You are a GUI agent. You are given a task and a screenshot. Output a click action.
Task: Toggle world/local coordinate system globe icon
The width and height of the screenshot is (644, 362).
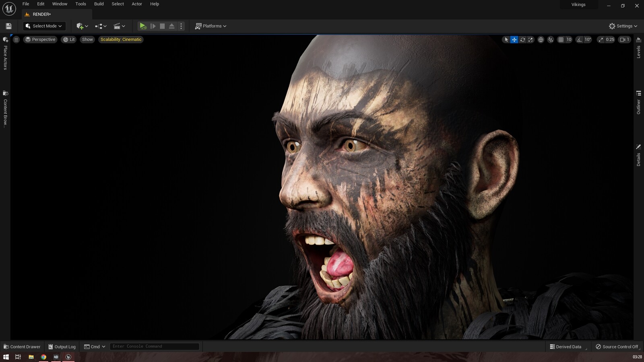point(541,39)
